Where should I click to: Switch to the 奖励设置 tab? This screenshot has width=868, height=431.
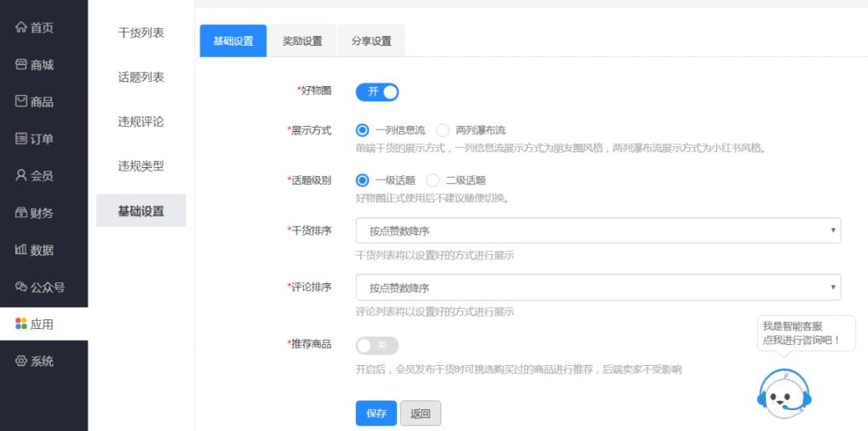coord(302,41)
